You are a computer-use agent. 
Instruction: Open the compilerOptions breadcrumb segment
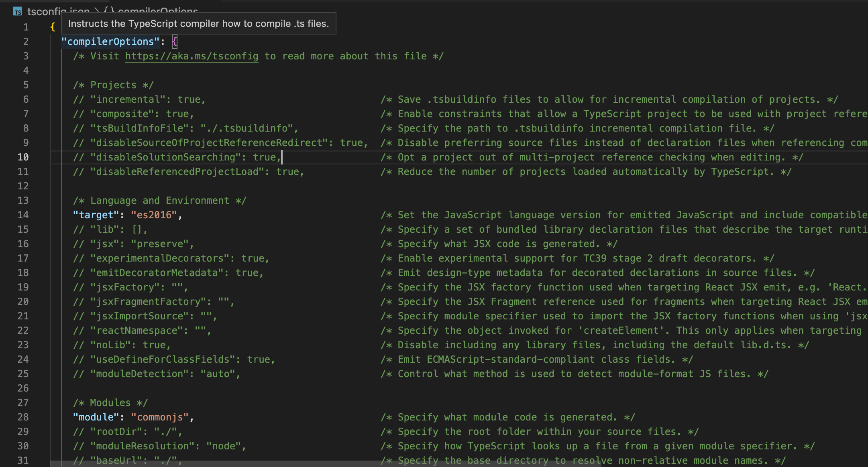[157, 10]
